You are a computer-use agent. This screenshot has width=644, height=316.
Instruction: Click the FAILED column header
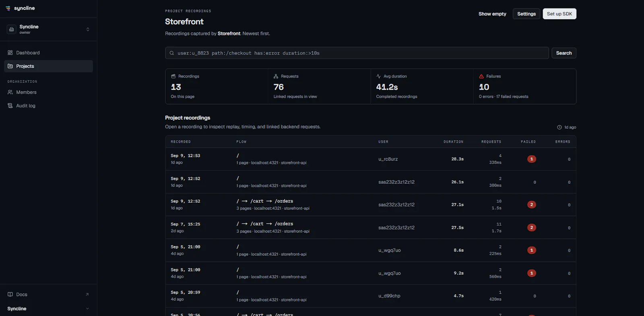click(x=528, y=142)
